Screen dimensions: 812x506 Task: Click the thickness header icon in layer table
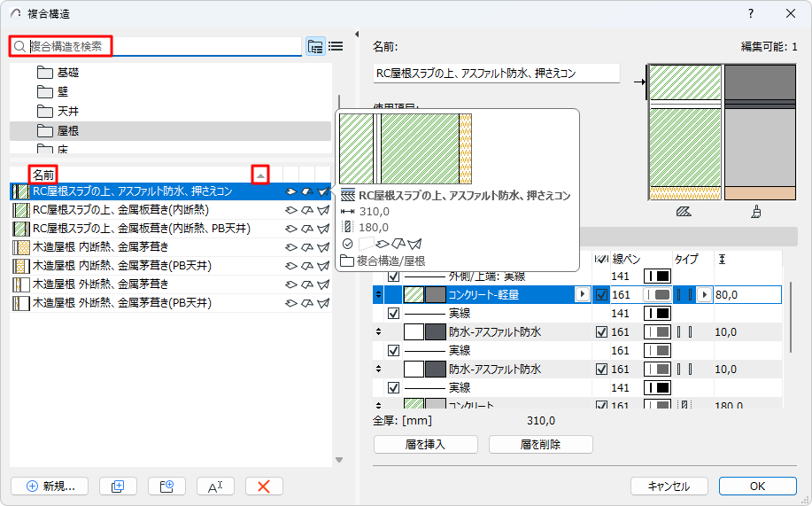722,259
